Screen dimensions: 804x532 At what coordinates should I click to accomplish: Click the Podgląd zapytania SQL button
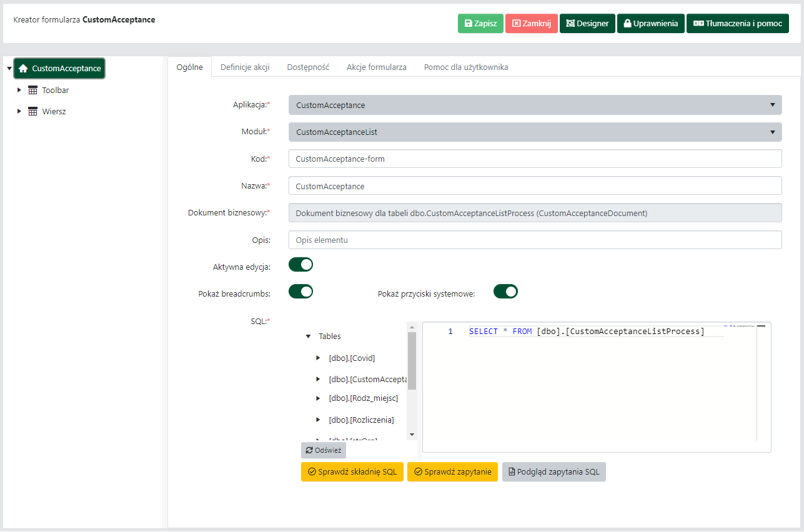point(553,472)
